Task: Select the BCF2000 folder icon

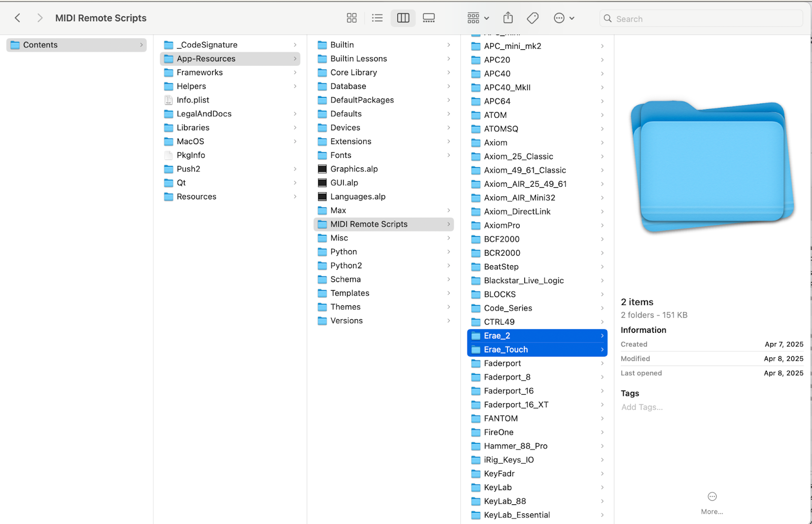Action: [476, 239]
